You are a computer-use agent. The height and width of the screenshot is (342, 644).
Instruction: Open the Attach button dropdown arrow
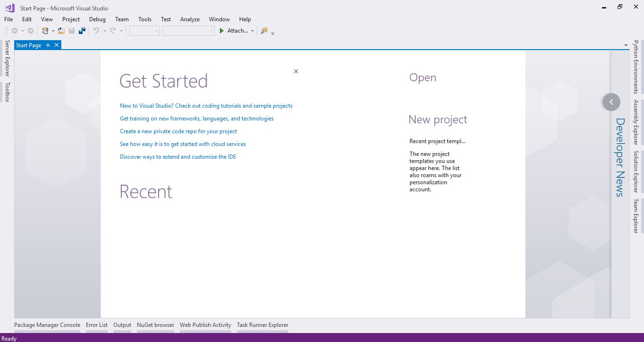point(252,31)
